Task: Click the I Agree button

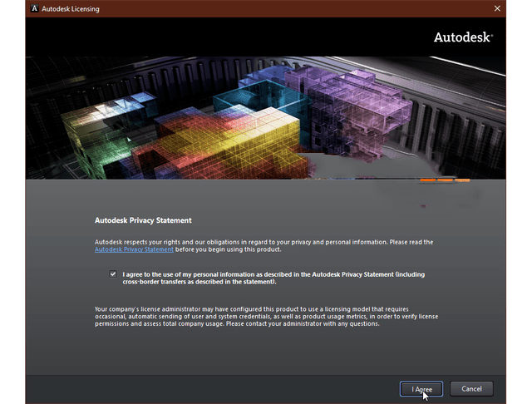Action: click(x=421, y=389)
